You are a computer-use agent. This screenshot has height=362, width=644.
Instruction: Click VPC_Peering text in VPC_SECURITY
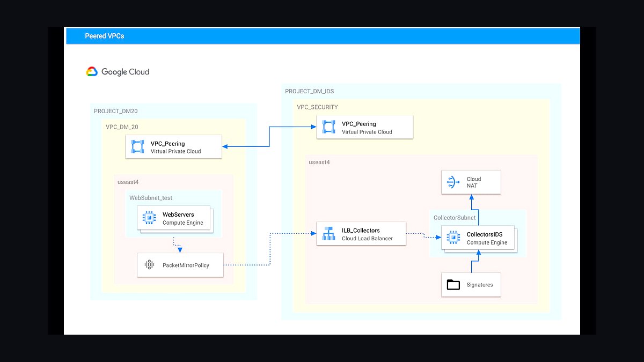click(359, 124)
